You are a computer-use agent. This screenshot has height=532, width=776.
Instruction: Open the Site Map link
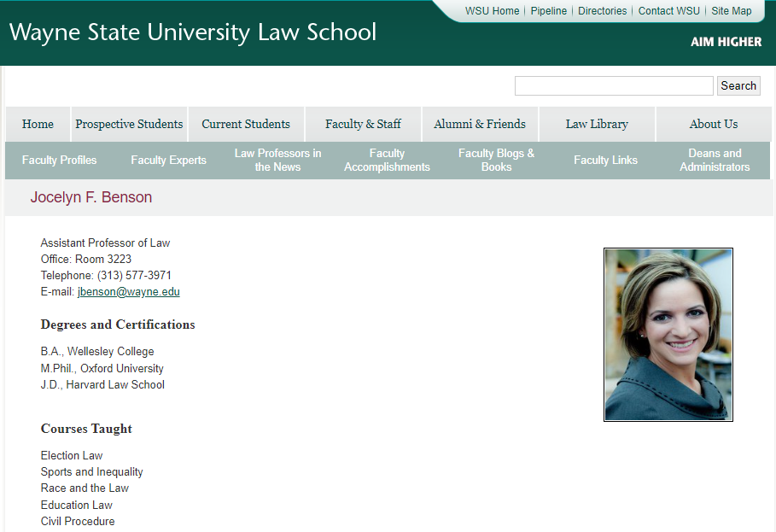tap(731, 11)
